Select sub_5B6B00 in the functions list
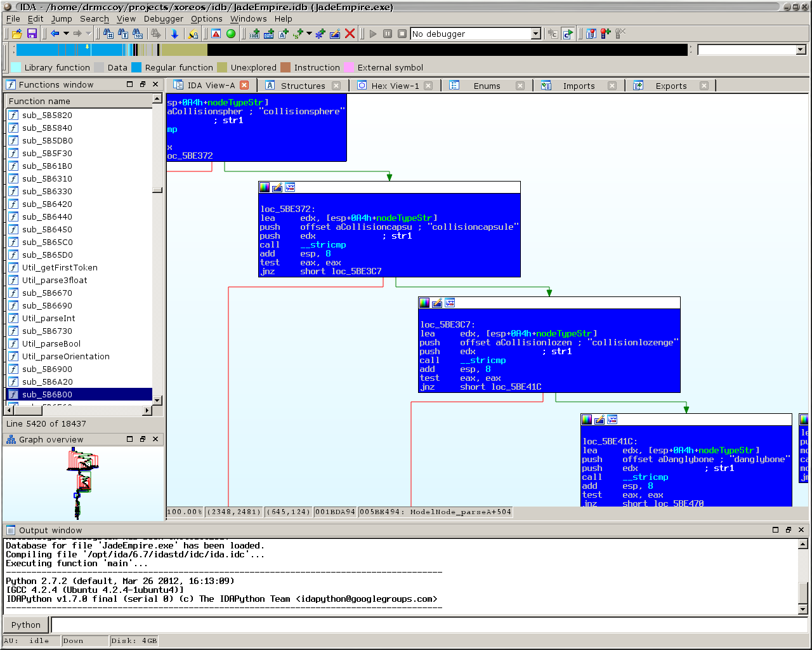Screen dimensions: 812x650 [x=79, y=394]
